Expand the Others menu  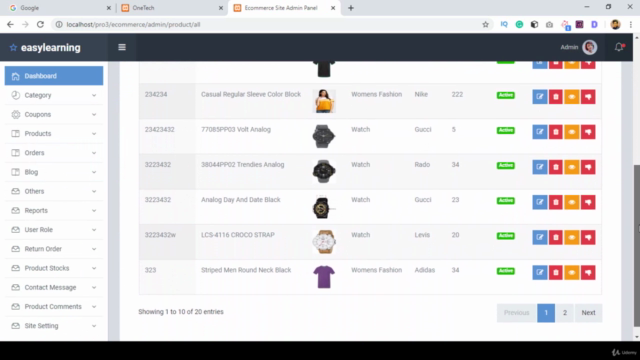pyautogui.click(x=54, y=191)
